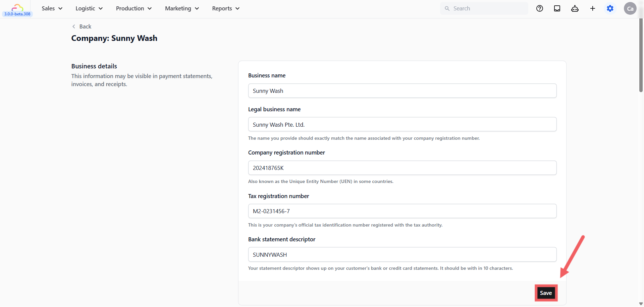This screenshot has width=644, height=307.
Task: Expand the Reports menu
Action: click(x=226, y=8)
